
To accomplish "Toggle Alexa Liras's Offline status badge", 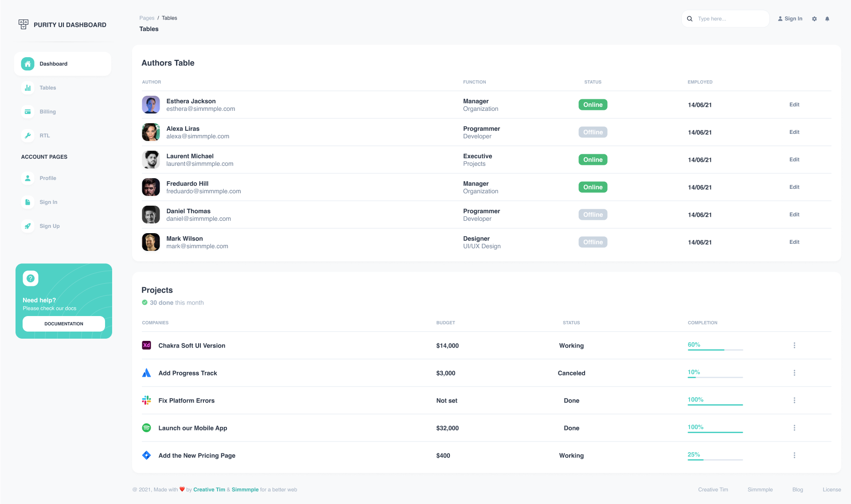I will click(x=593, y=132).
